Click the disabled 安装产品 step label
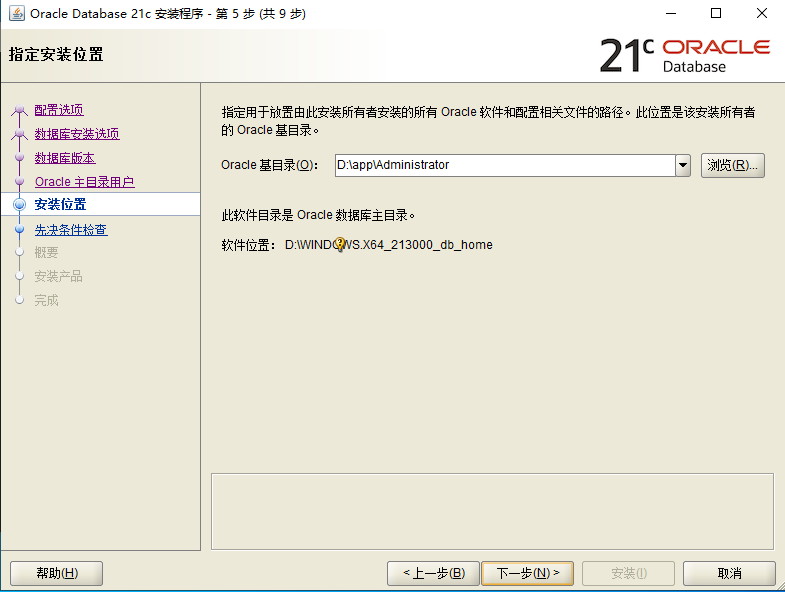Screen dimensions: 785x592 (x=59, y=276)
